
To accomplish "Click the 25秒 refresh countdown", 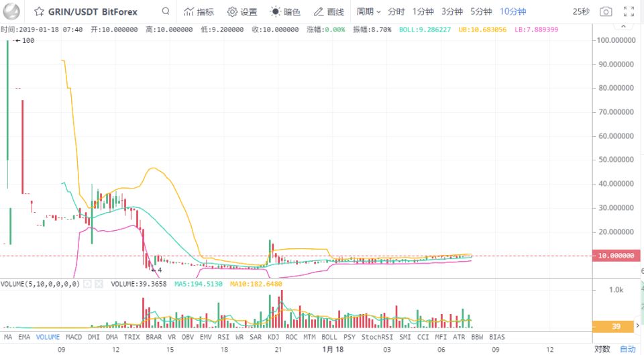I will 581,12.
